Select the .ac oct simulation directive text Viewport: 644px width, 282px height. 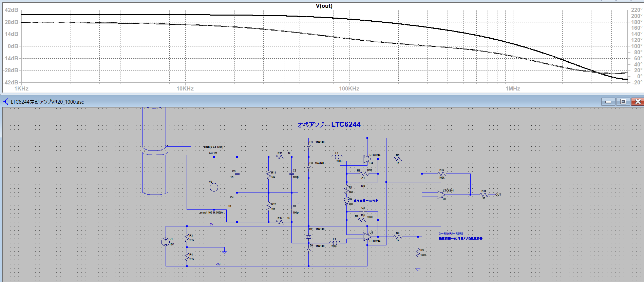(211, 213)
